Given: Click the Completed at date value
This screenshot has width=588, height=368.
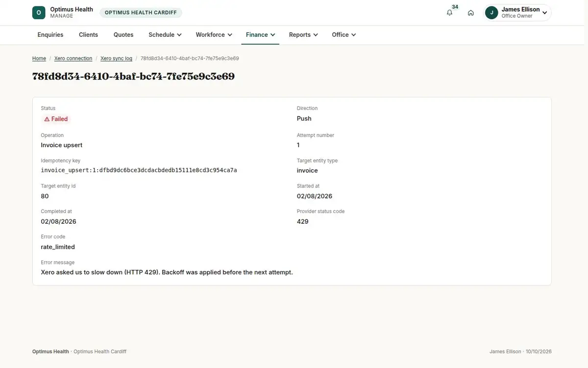Looking at the screenshot, I should click(58, 221).
